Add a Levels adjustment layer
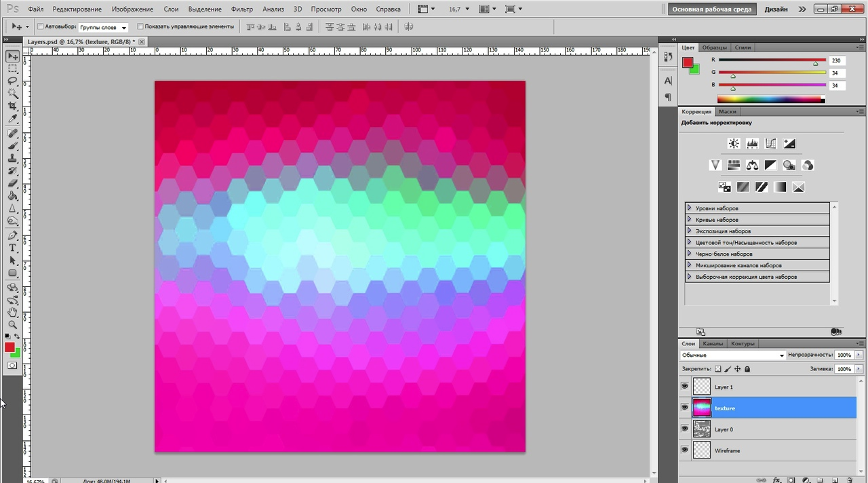The height and width of the screenshot is (483, 868). tap(752, 143)
